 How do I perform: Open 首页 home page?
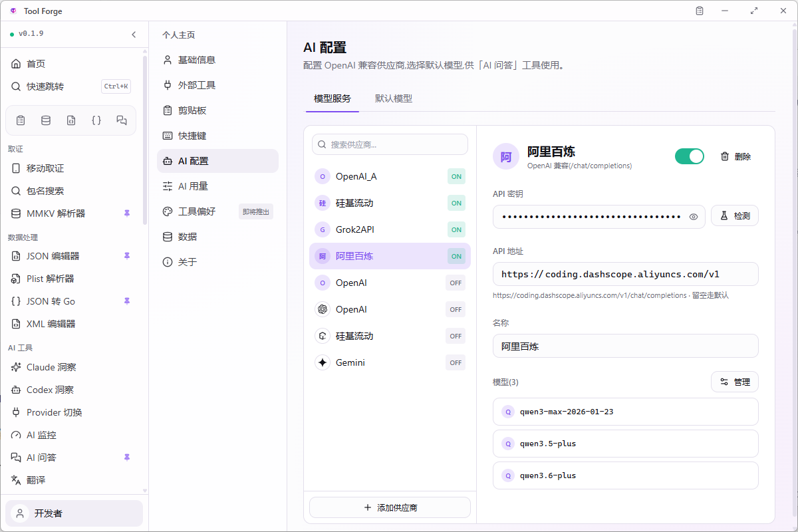tap(74, 64)
